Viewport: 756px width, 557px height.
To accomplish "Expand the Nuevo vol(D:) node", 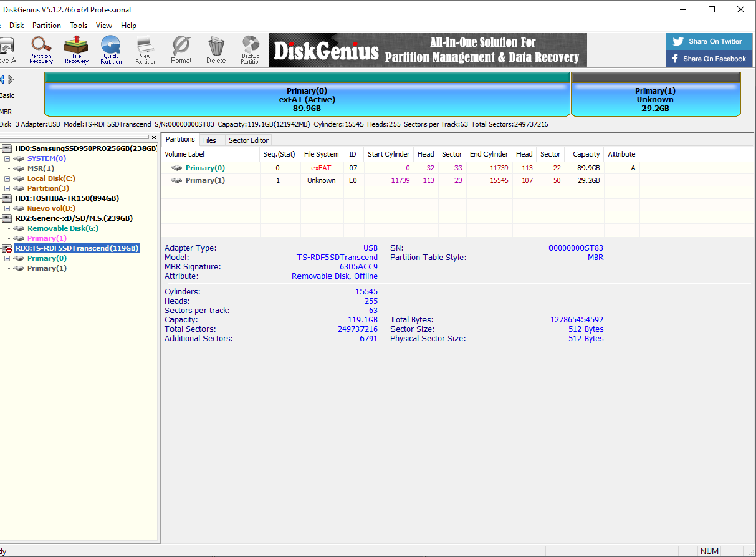I will click(7, 208).
